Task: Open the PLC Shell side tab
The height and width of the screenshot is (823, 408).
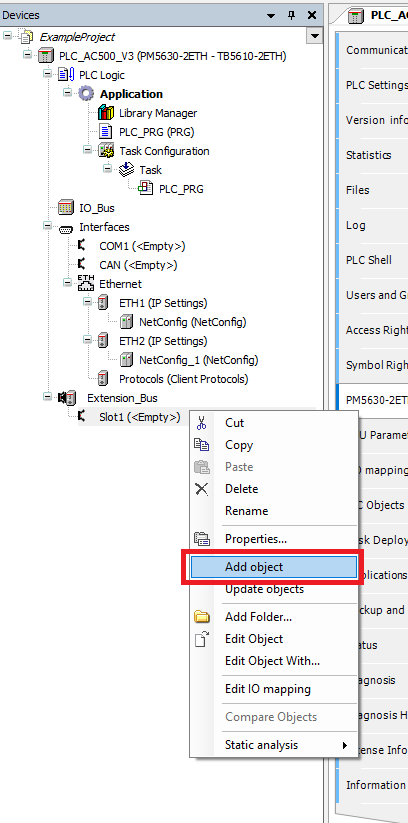Action: pos(369,260)
